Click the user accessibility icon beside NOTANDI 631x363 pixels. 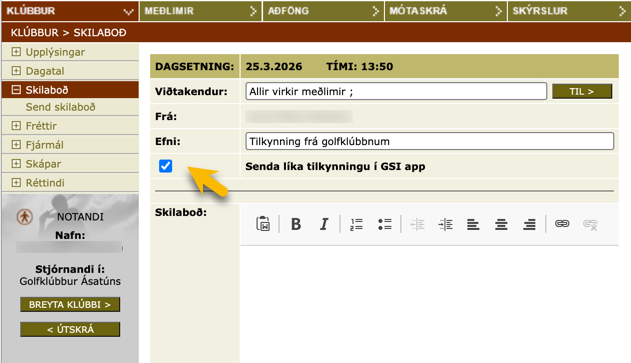click(x=25, y=217)
